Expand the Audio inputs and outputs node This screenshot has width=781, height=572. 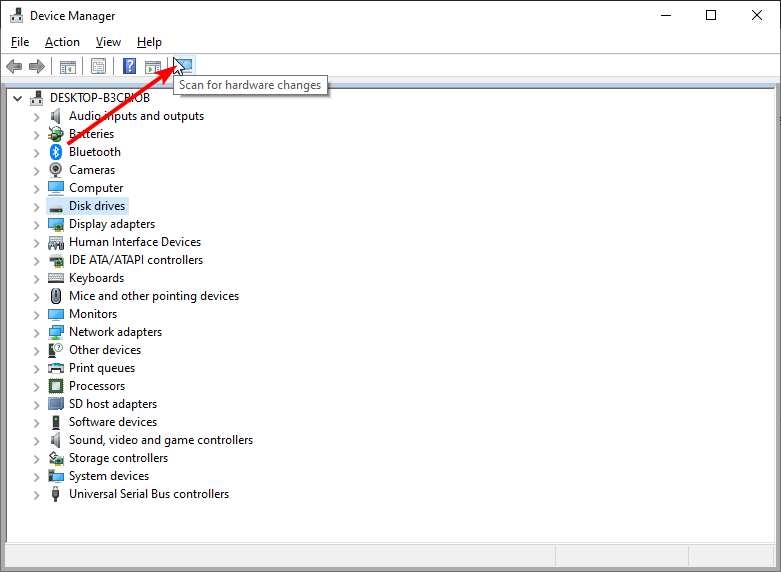(x=36, y=117)
